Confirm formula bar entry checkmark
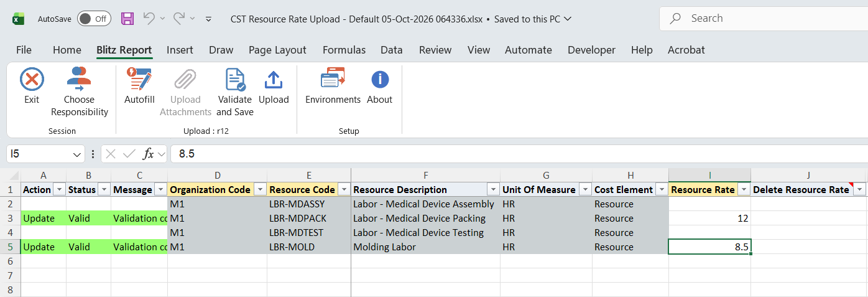Viewport: 868px width, 297px height. (x=129, y=153)
